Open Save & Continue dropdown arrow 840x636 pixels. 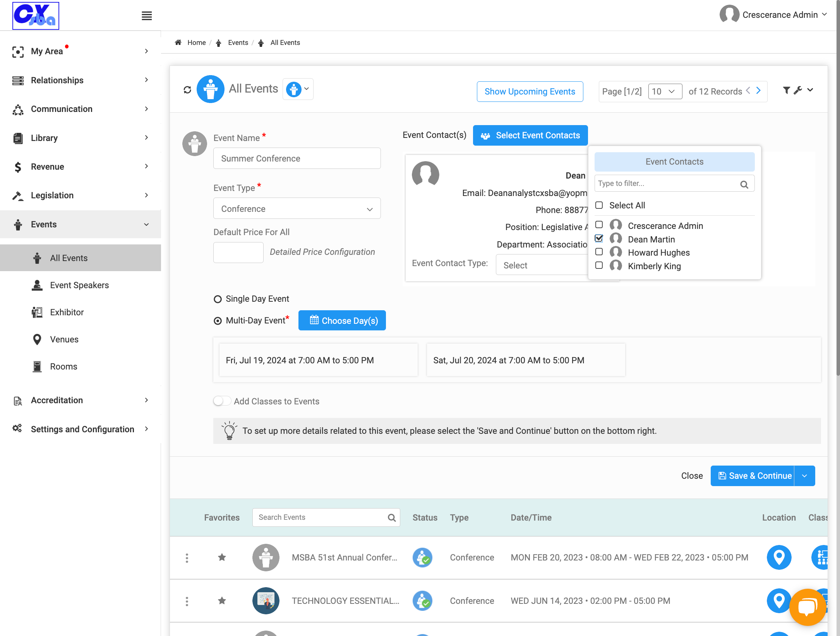805,476
